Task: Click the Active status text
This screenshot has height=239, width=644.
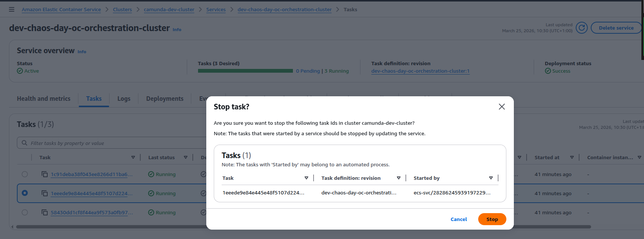Action: [x=32, y=71]
